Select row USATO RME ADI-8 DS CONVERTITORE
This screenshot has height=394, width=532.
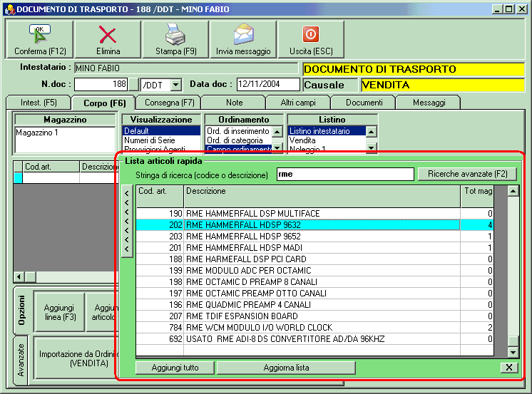(x=314, y=339)
